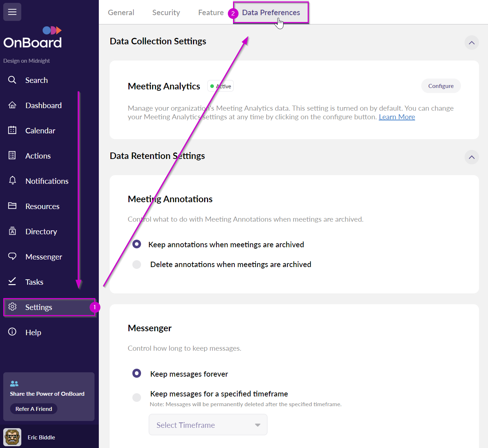Click the Configure button for Meeting Analytics

(441, 86)
